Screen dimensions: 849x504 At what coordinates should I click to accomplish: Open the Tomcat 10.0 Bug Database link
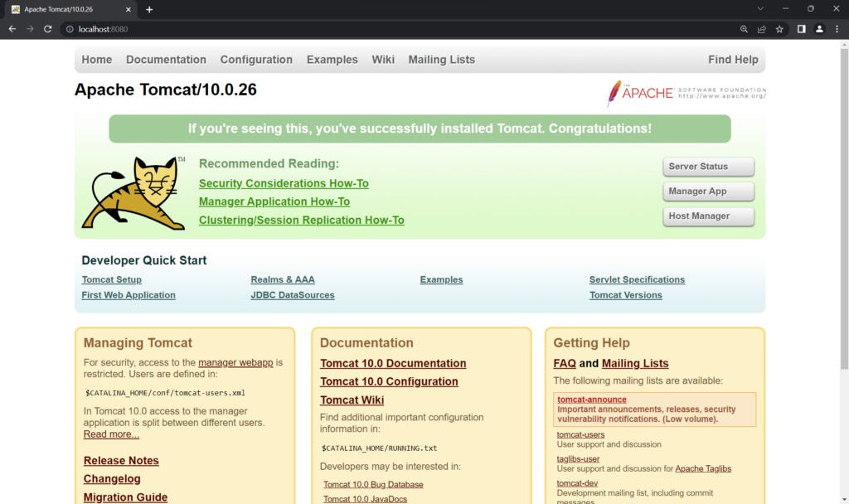click(x=373, y=484)
